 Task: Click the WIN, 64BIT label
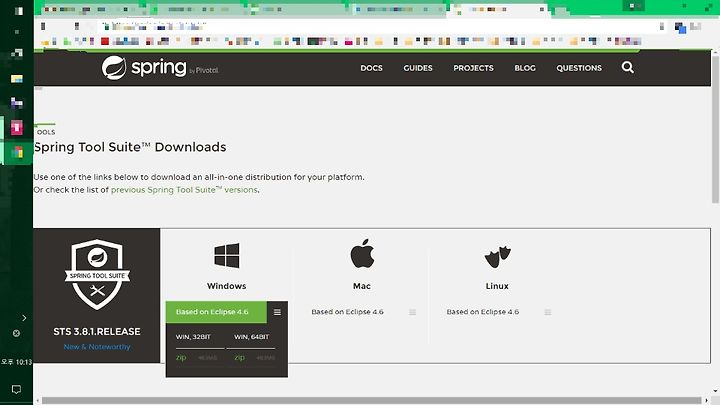coord(252,337)
